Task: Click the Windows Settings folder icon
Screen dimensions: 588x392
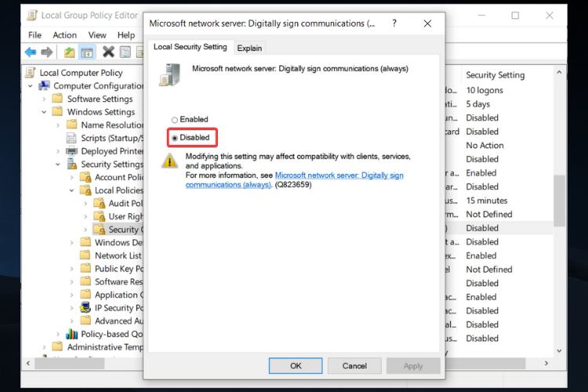Action: tap(57, 112)
